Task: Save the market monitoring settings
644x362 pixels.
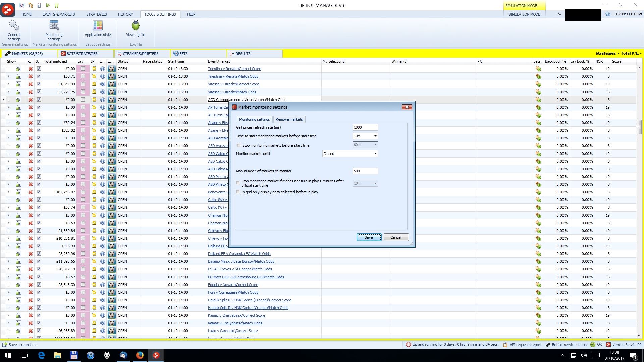Action: click(x=369, y=237)
